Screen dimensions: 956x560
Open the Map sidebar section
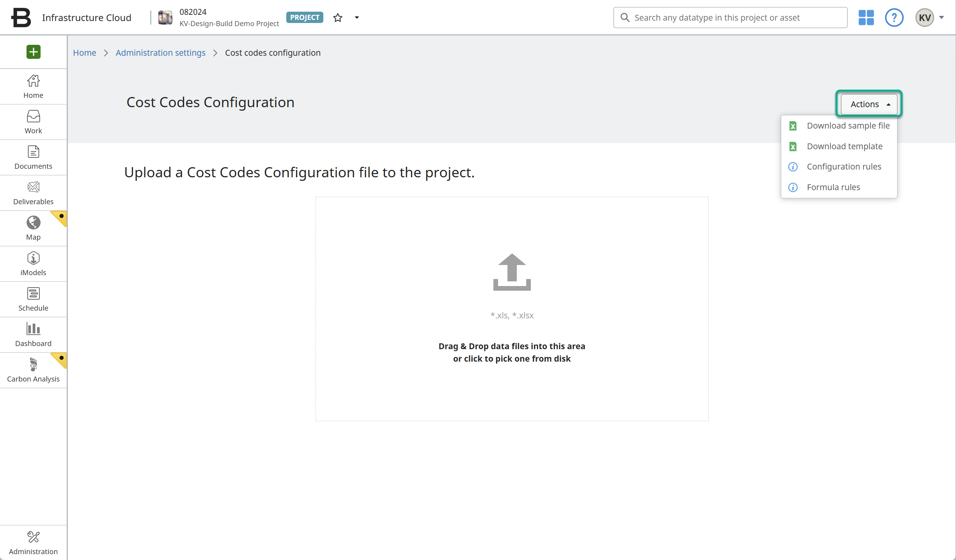(33, 228)
